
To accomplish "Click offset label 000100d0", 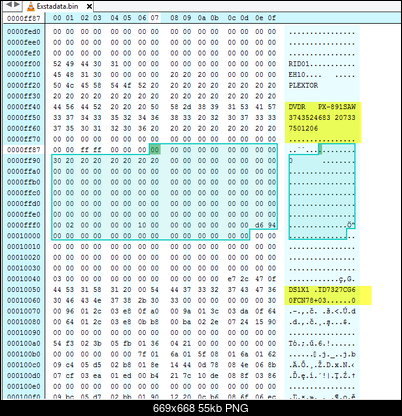I will pyautogui.click(x=24, y=376).
